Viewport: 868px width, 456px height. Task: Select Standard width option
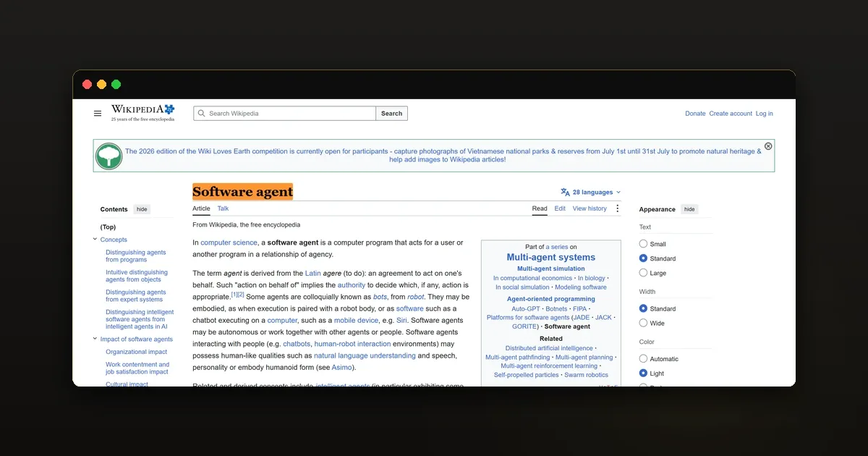[643, 308]
